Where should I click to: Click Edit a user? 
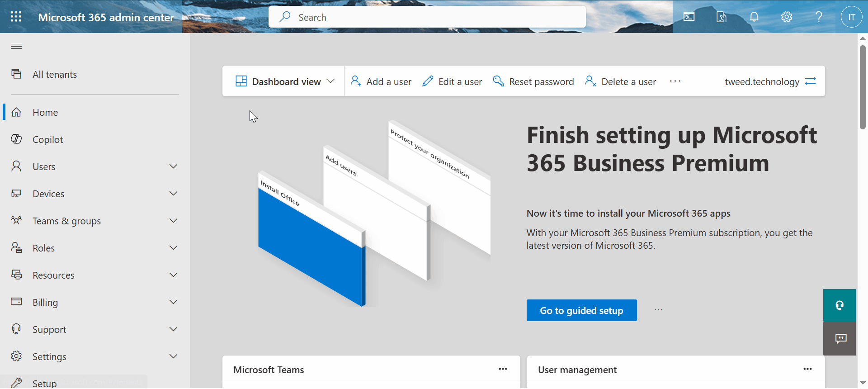click(452, 81)
